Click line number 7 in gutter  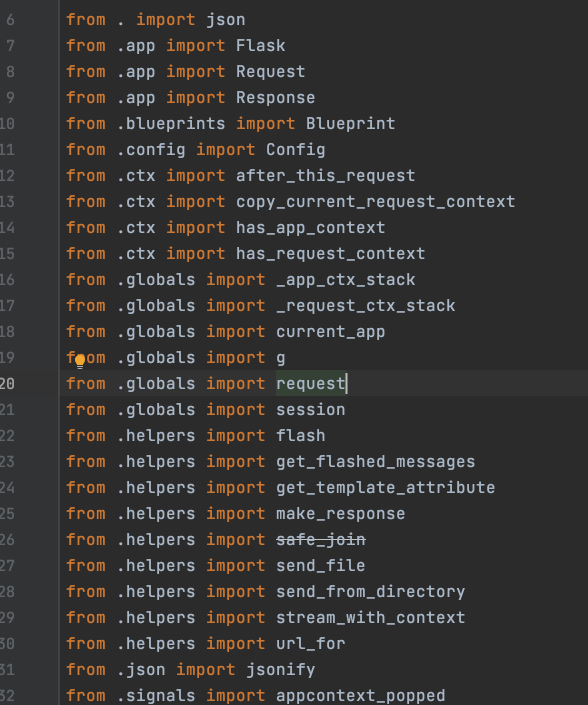[x=10, y=45]
